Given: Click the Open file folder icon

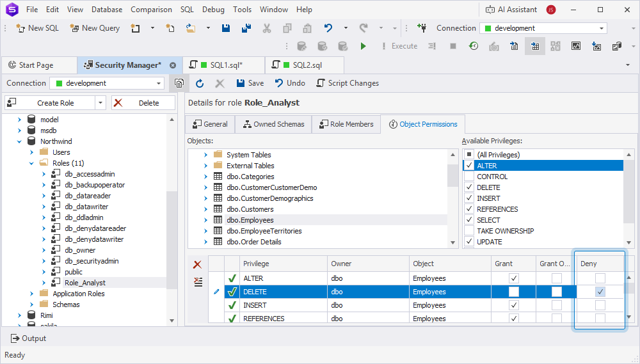Looking at the screenshot, I should [190, 28].
